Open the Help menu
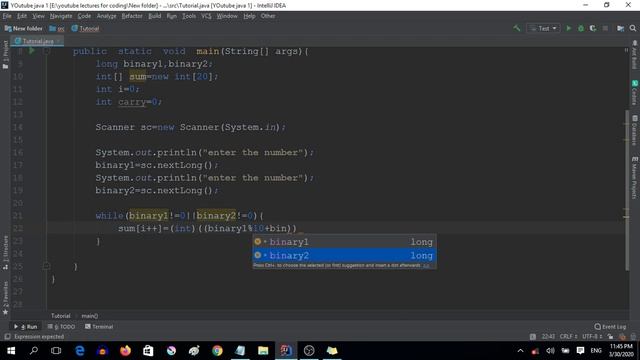Image resolution: width=640 pixels, height=360 pixels. tap(249, 16)
